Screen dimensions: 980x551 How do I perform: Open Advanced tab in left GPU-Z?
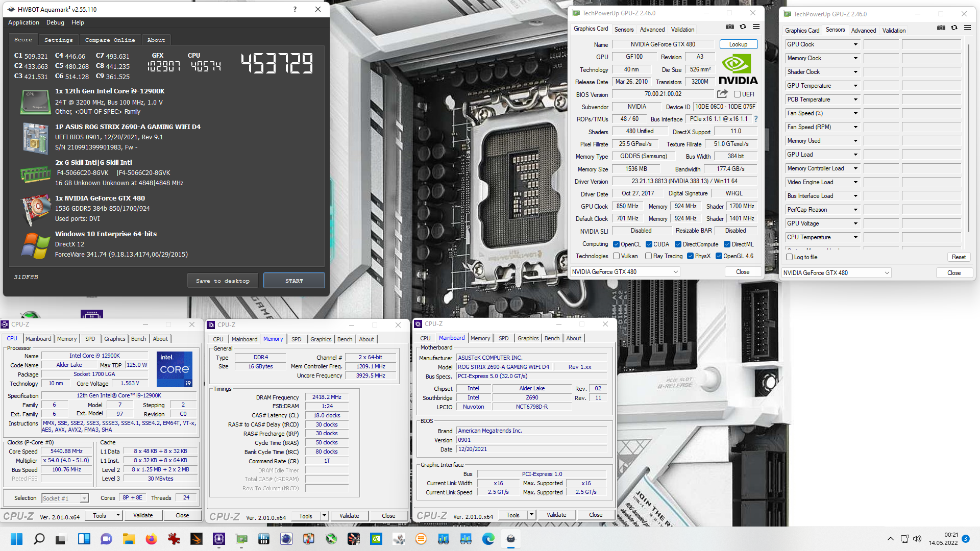pos(652,30)
